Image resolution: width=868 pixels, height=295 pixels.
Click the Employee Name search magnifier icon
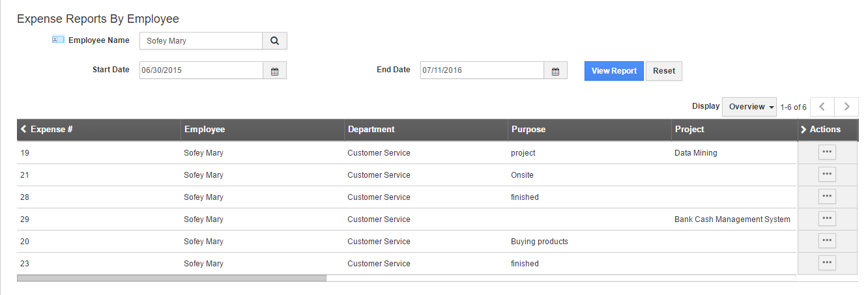click(x=274, y=41)
